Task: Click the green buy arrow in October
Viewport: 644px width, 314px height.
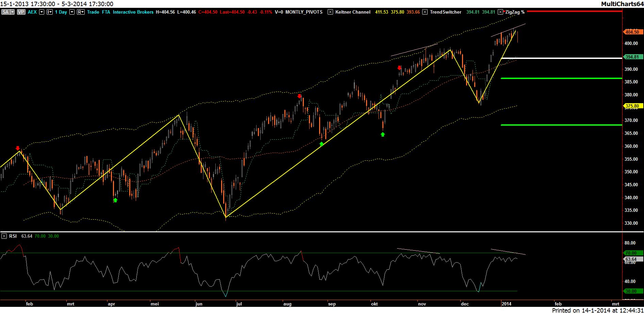Action: (383, 135)
